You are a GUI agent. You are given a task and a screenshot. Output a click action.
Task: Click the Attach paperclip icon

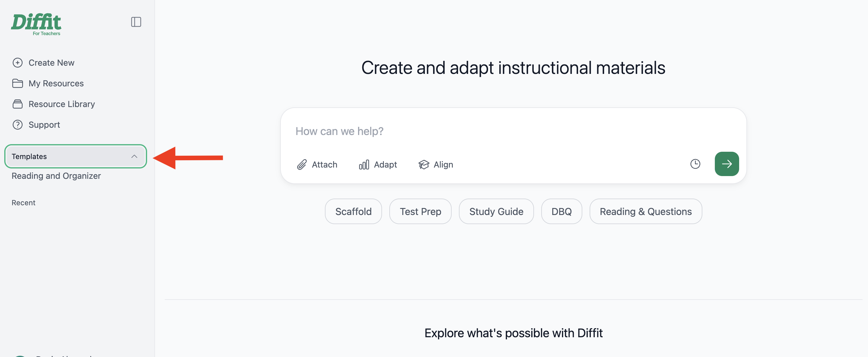301,165
